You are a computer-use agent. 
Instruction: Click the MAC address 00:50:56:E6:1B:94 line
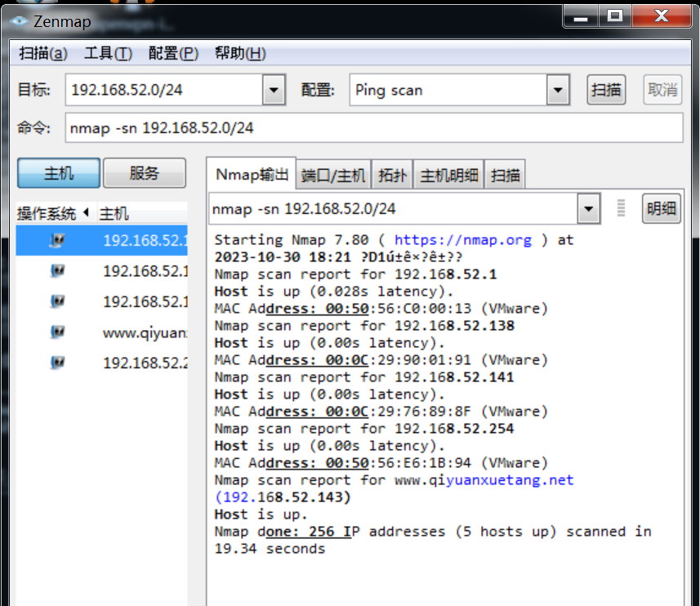(381, 463)
